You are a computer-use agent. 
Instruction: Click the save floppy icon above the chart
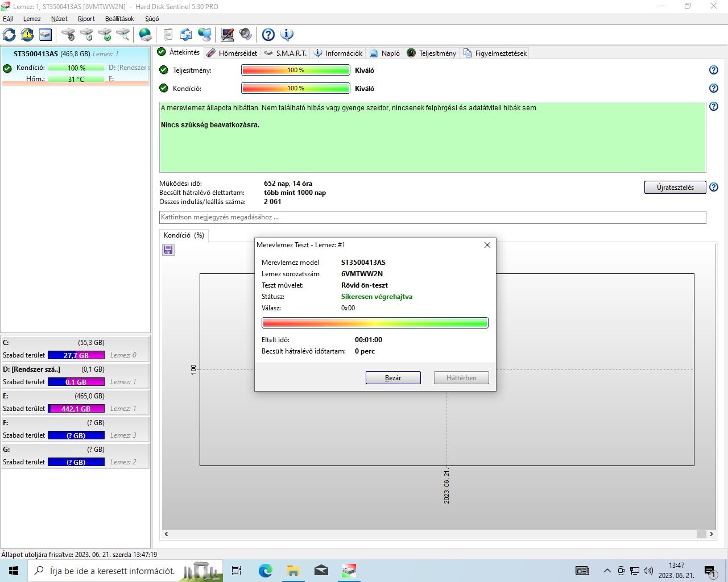click(x=168, y=250)
